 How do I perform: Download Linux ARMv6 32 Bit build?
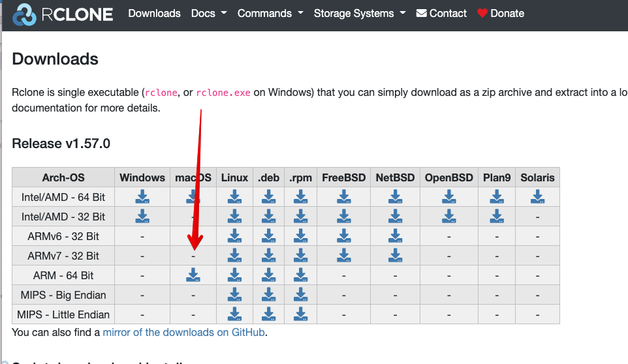coord(235,236)
